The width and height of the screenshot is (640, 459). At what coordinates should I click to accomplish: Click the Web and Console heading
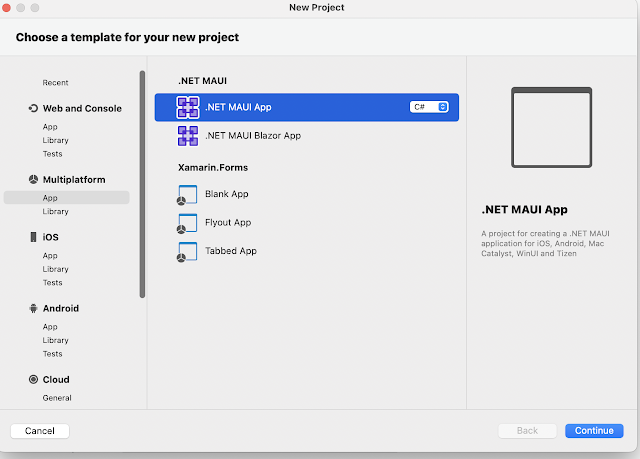point(82,109)
